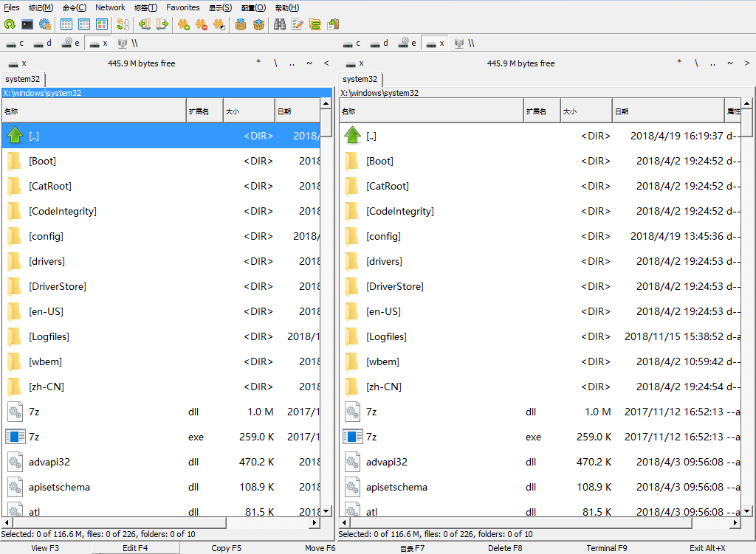Click the clipboard copy names icon
The height and width of the screenshot is (554, 756).
click(333, 24)
